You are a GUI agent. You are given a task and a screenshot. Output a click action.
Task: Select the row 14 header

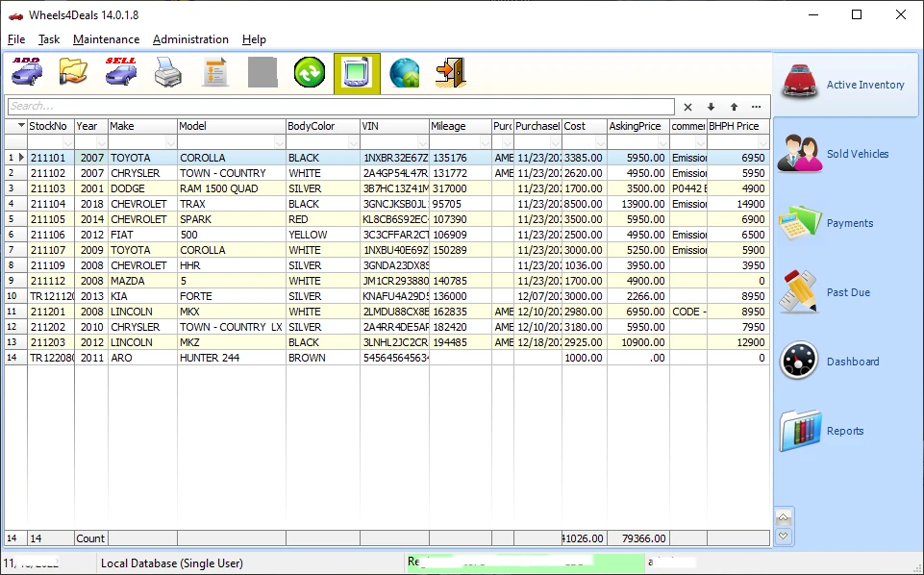[x=15, y=358]
